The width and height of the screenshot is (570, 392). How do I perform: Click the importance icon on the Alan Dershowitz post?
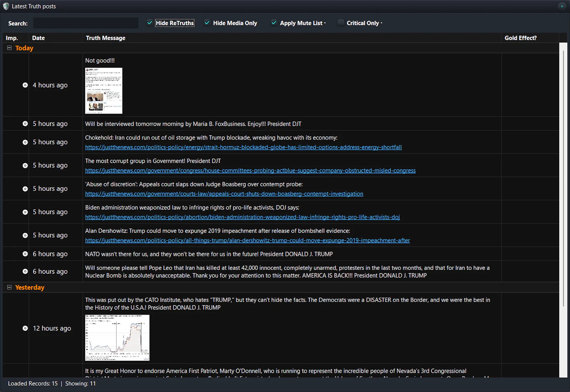[25, 235]
